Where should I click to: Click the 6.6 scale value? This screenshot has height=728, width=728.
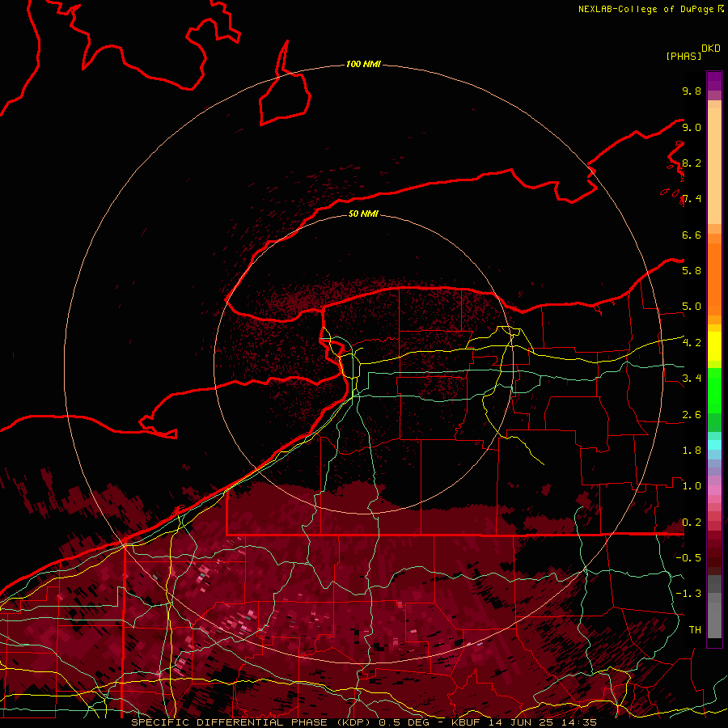pyautogui.click(x=692, y=235)
